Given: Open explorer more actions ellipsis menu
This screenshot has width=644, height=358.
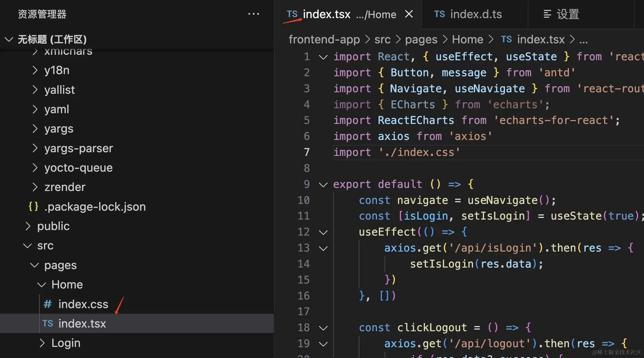Looking at the screenshot, I should [x=253, y=14].
